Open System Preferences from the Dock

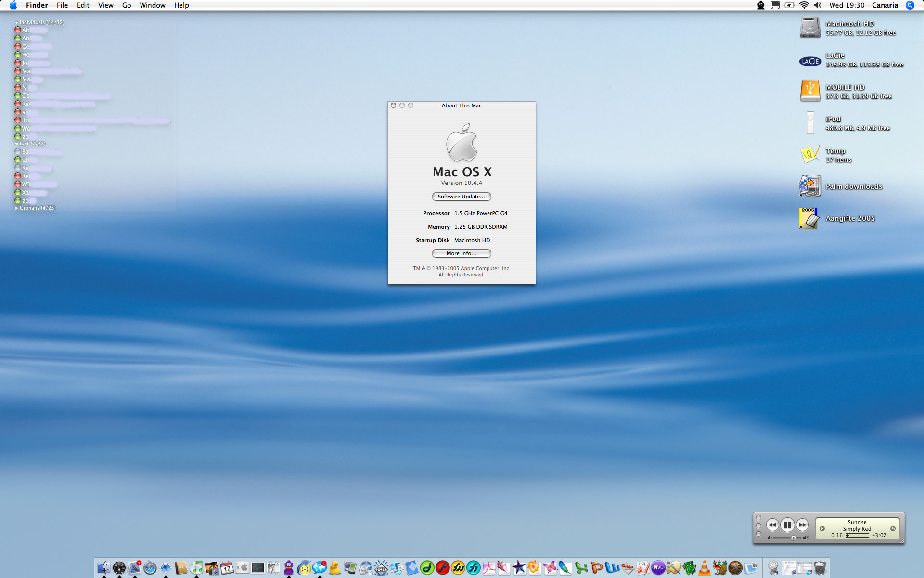[243, 568]
